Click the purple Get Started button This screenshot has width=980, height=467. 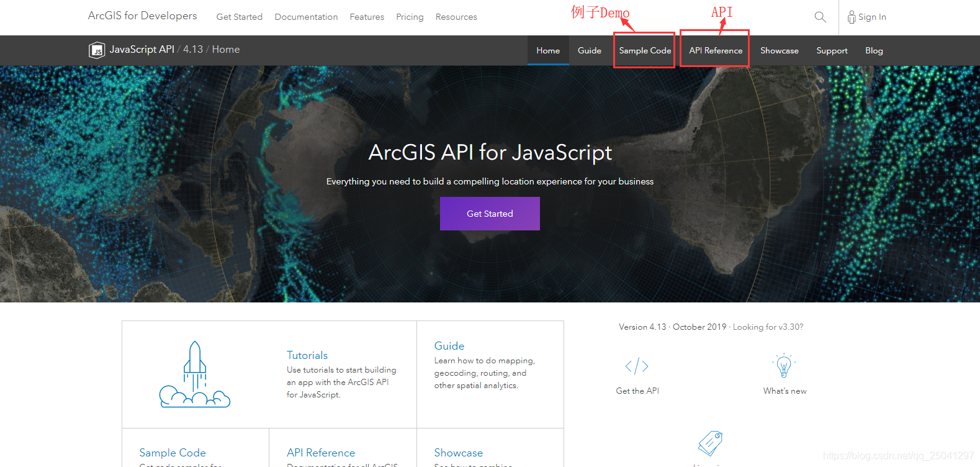[490, 214]
